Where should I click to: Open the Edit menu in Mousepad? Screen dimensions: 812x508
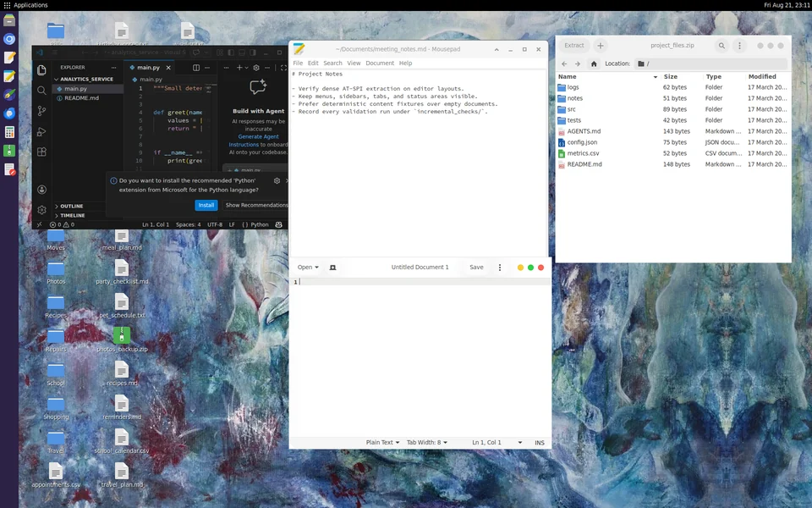coord(313,63)
